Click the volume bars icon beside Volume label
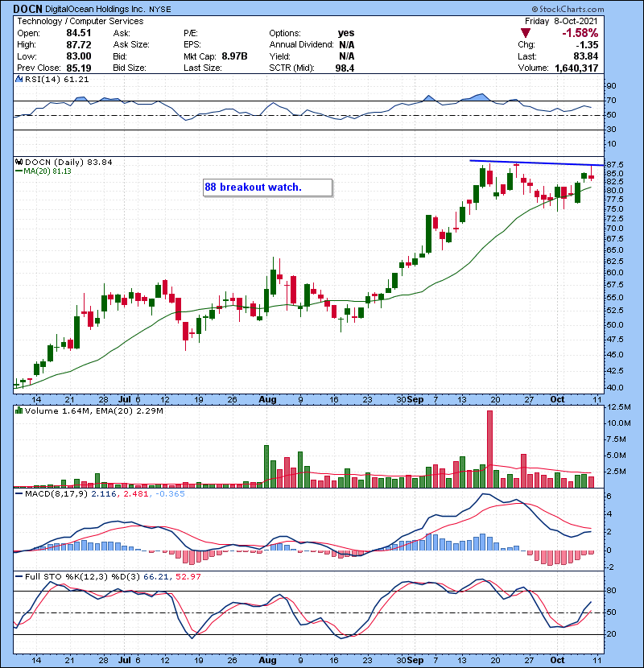644x668 pixels. [x=19, y=410]
